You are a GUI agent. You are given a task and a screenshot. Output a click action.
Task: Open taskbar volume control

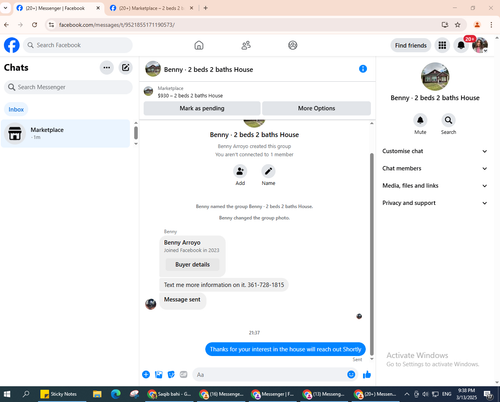pos(425,394)
